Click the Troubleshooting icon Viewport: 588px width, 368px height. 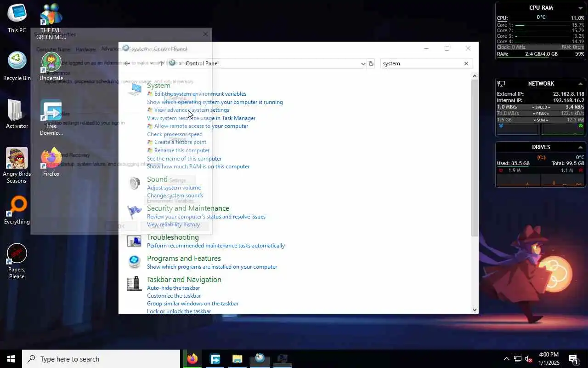tap(135, 241)
